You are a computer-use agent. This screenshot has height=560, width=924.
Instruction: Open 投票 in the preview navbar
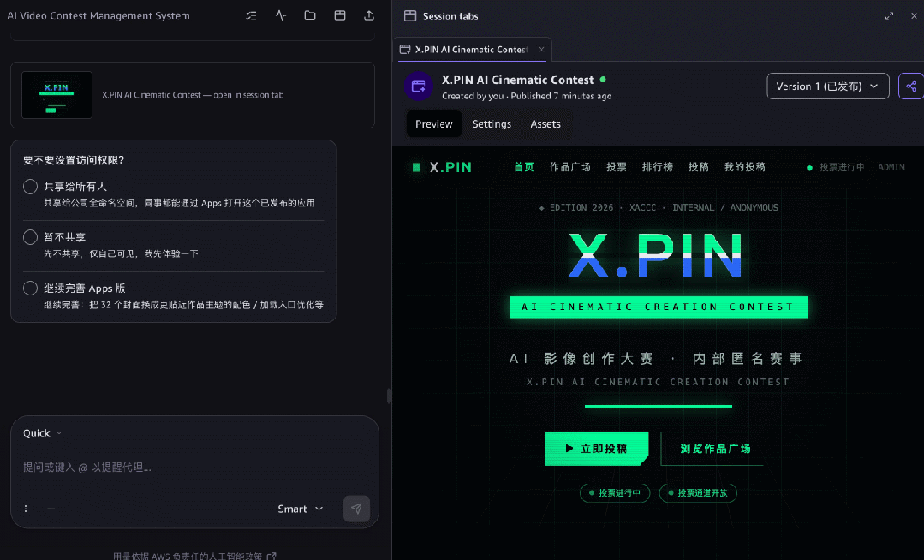click(x=617, y=168)
